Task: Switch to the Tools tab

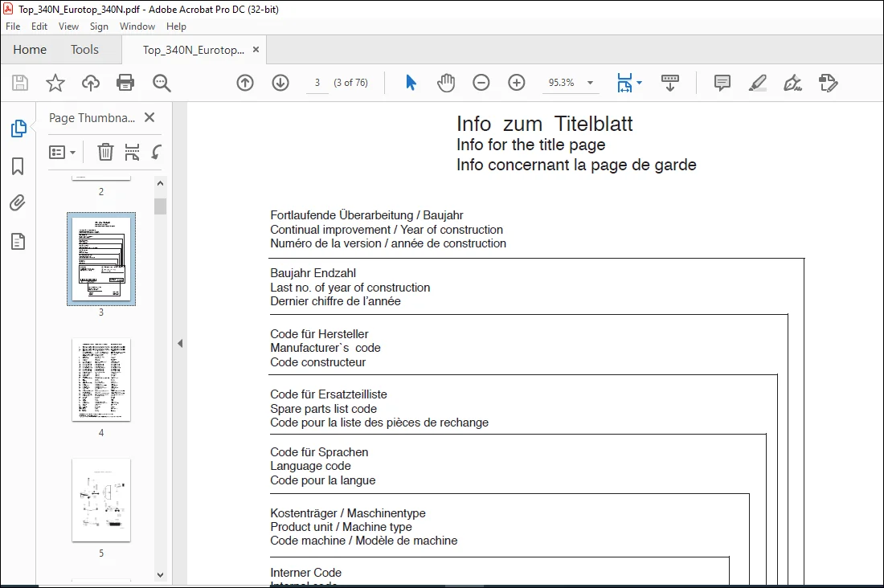Action: tap(84, 50)
